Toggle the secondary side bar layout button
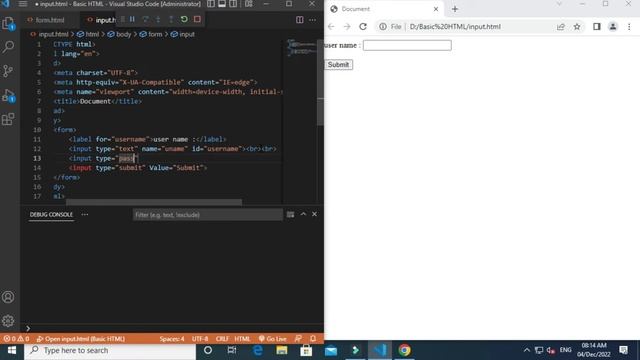The height and width of the screenshot is (360, 640). (233, 4)
